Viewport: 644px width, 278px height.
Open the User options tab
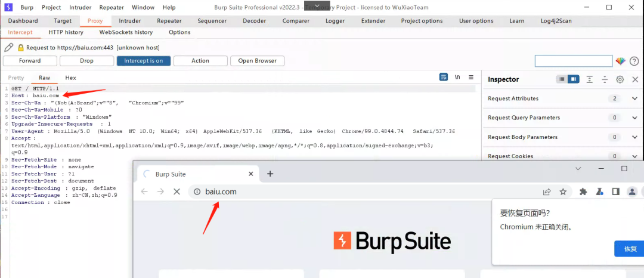click(x=476, y=21)
